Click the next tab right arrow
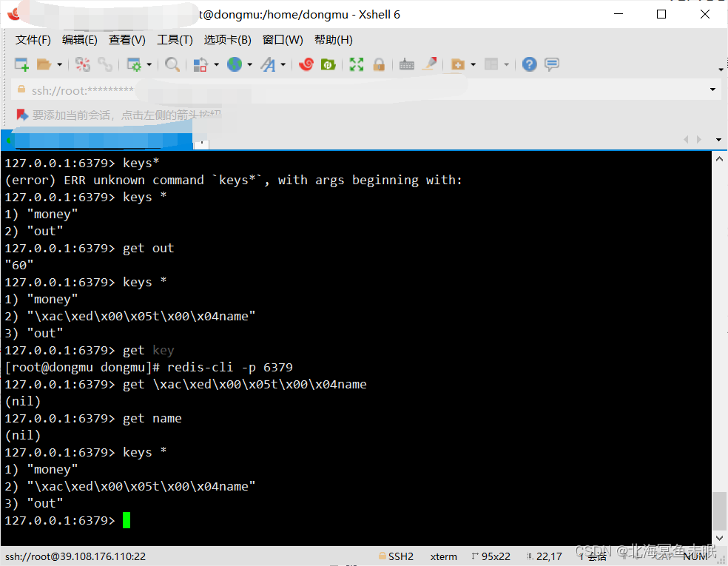 point(698,140)
